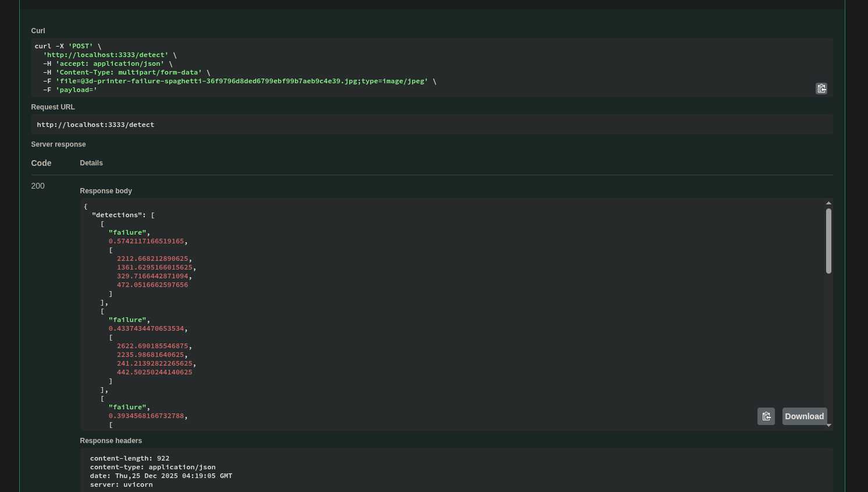The width and height of the screenshot is (868, 492).
Task: Click the "detections" key in response
Action: 119,215
